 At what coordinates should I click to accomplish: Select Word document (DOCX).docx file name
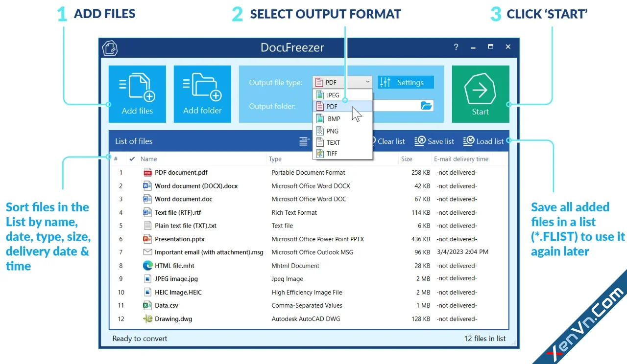tap(196, 186)
